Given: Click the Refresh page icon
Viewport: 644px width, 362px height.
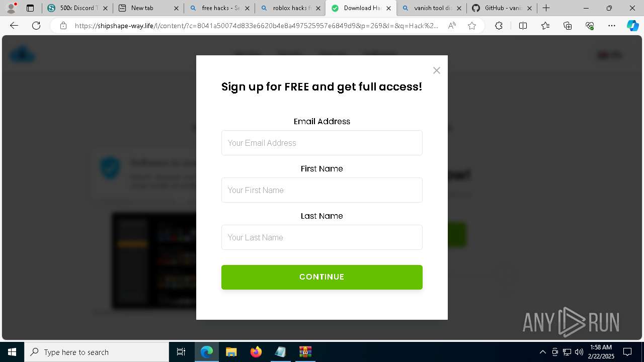Looking at the screenshot, I should 36,26.
